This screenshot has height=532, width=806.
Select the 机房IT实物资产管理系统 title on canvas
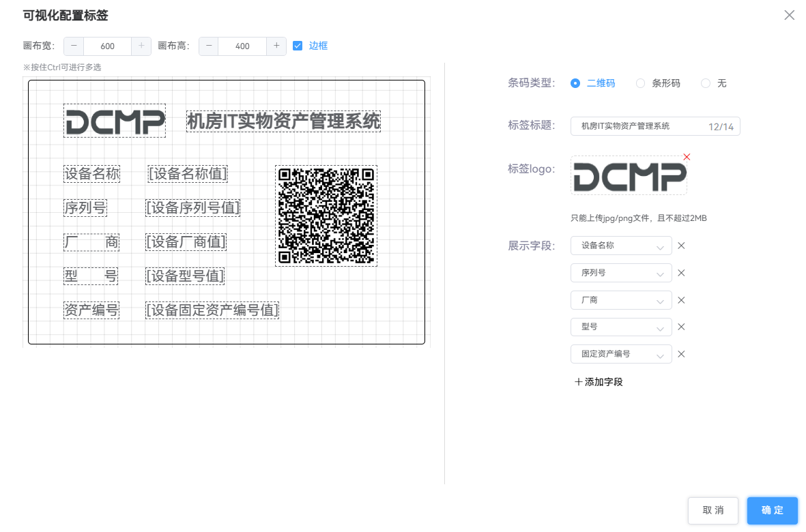pyautogui.click(x=283, y=121)
